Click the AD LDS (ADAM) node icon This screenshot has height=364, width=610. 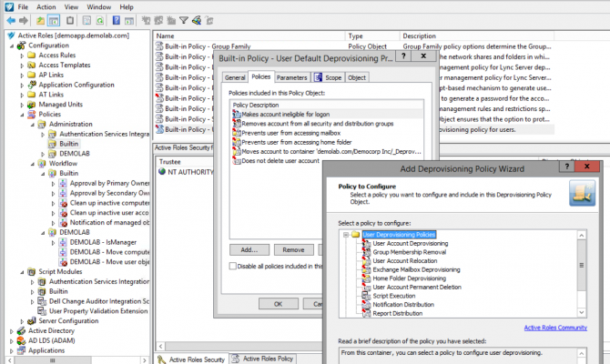pyautogui.click(x=22, y=340)
